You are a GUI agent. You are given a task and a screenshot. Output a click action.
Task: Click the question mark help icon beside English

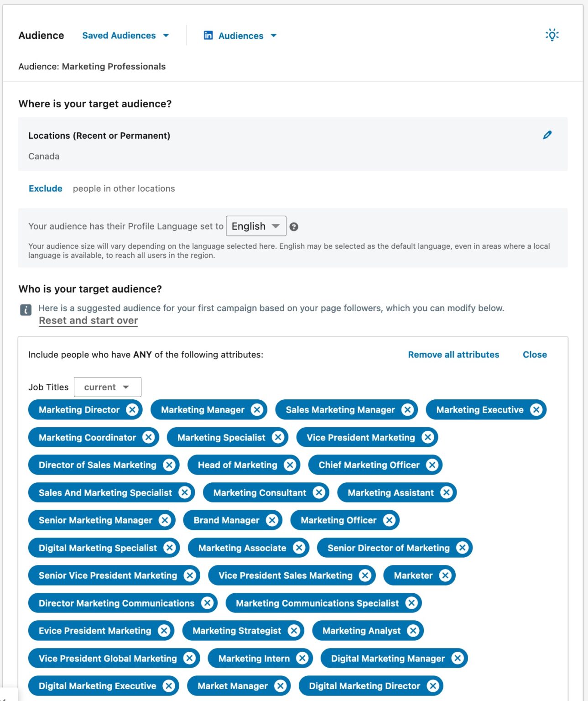point(294,226)
